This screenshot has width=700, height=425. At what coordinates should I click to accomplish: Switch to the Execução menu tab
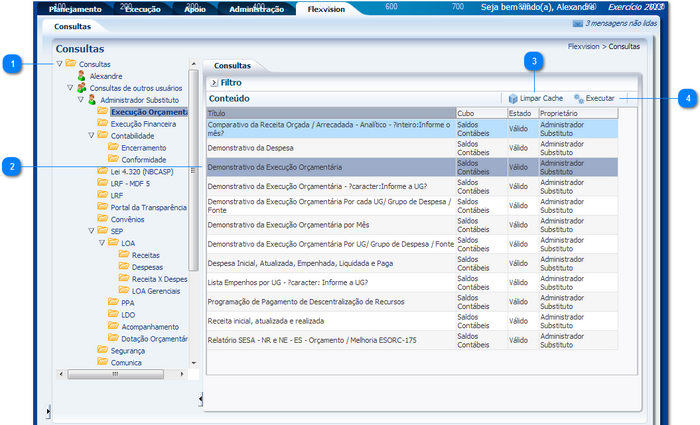coord(143,8)
